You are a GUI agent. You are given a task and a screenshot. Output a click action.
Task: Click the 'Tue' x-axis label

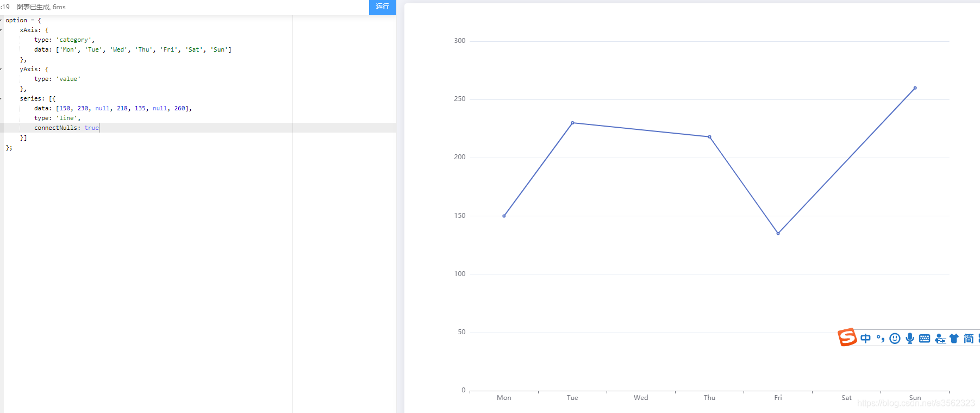[572, 398]
